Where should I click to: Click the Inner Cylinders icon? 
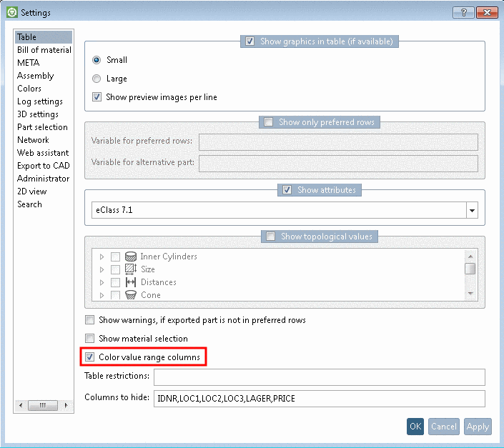(x=131, y=257)
